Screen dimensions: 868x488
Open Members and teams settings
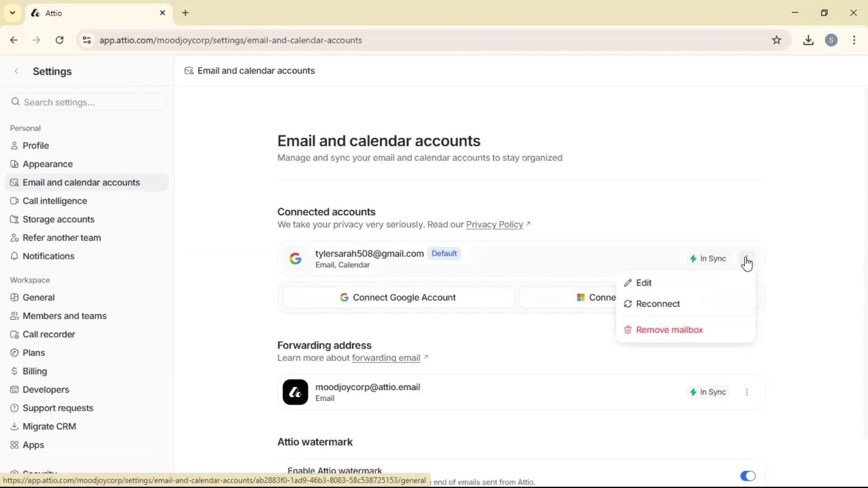[x=87, y=316]
